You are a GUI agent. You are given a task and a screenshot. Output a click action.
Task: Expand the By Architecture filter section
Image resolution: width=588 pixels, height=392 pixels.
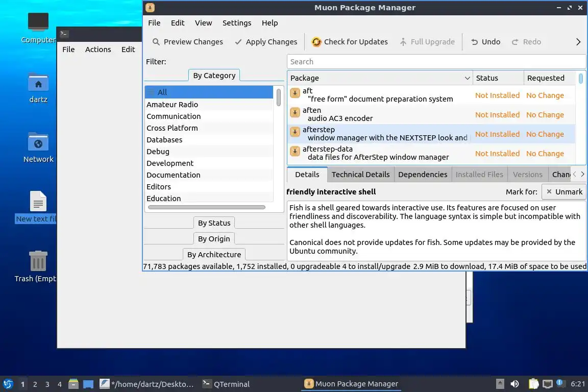tap(214, 254)
